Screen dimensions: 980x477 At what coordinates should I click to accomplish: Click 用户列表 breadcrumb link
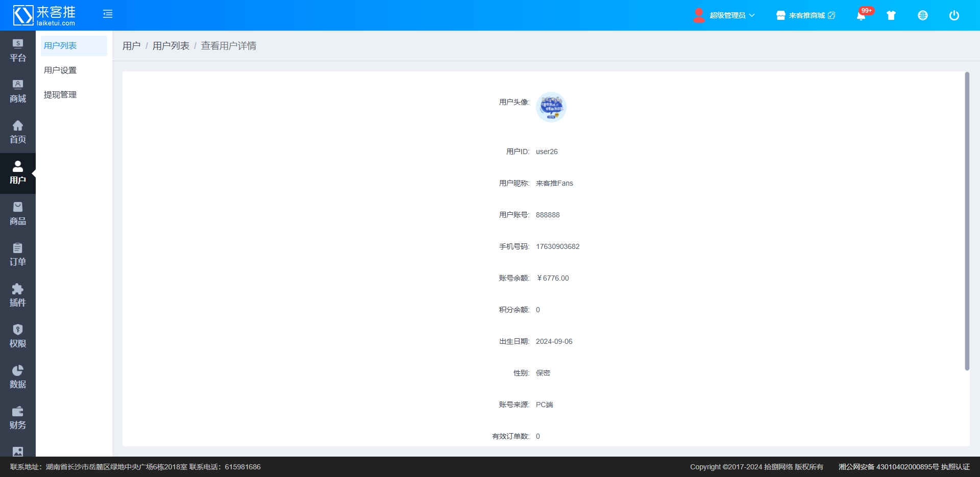click(x=170, y=46)
